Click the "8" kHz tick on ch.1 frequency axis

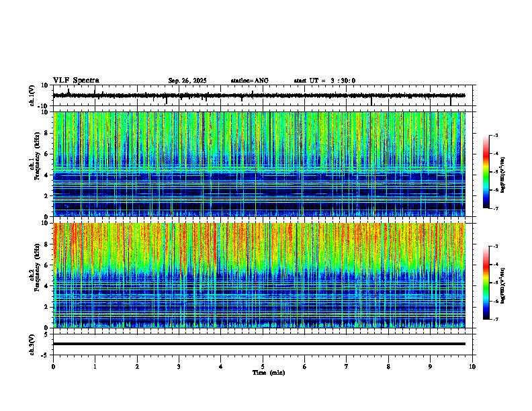47,133
